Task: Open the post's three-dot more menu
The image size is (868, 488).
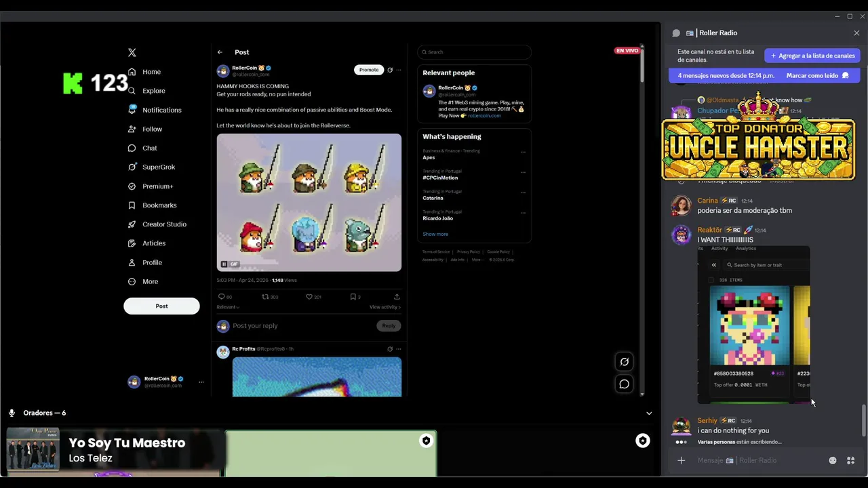Action: point(399,70)
